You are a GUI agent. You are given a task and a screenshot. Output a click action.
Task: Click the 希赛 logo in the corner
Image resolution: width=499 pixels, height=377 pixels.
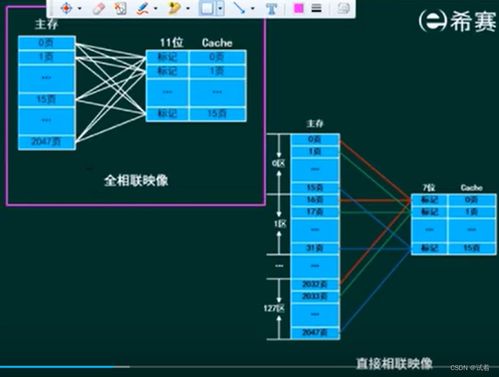pyautogui.click(x=457, y=21)
